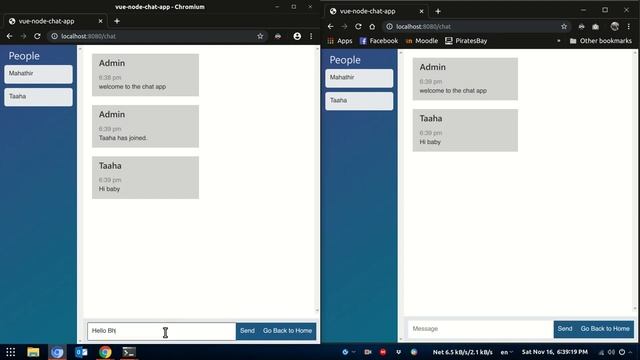Focus the empty Message input in right window
Viewport: 640px width, 360px height.
pos(480,329)
